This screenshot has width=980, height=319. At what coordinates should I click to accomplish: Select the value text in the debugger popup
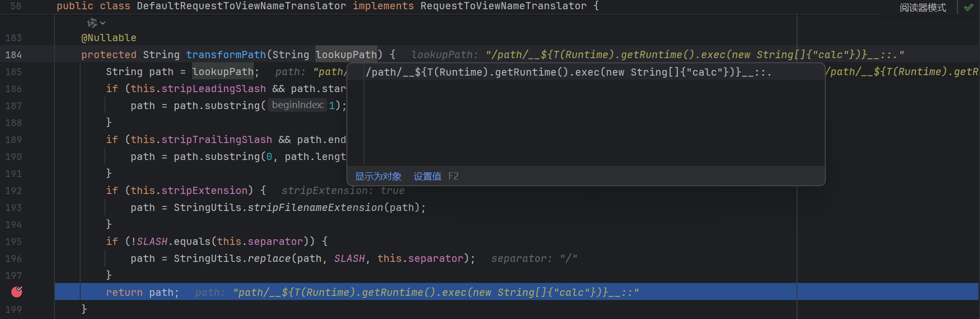568,73
